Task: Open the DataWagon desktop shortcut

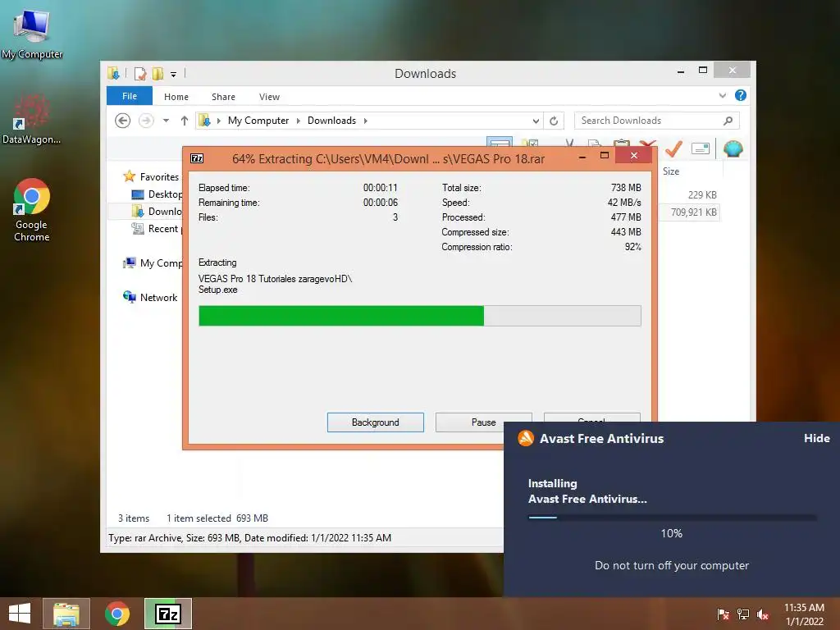Action: 31,120
